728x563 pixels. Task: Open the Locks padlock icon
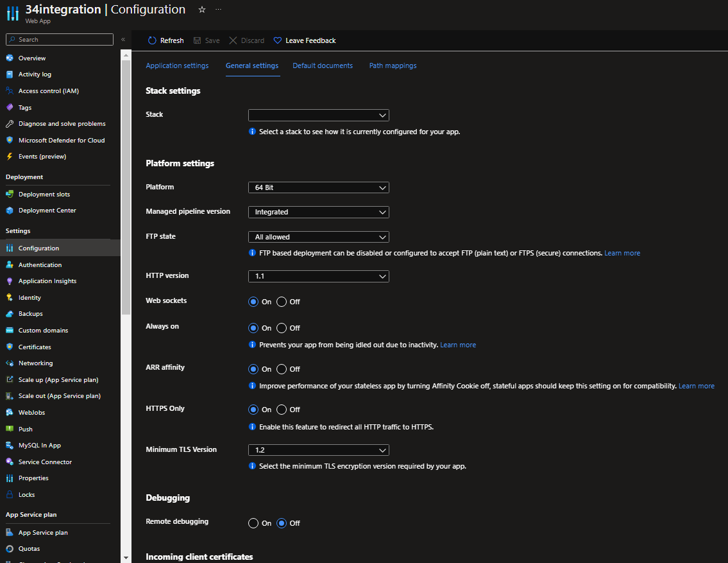coord(9,495)
